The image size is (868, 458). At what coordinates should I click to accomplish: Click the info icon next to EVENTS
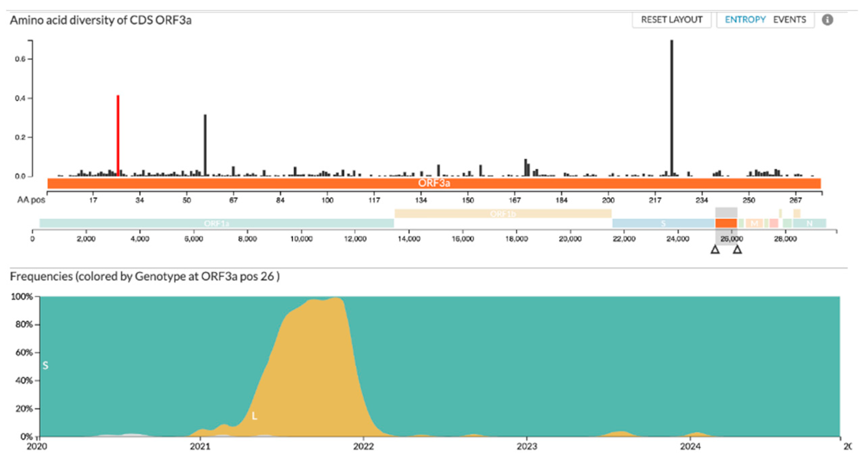(x=827, y=20)
